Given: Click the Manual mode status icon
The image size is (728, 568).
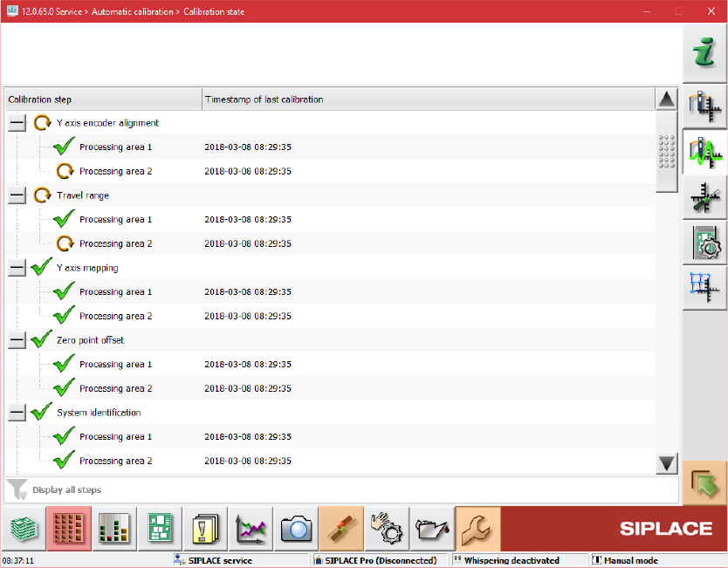Looking at the screenshot, I should 596,560.
